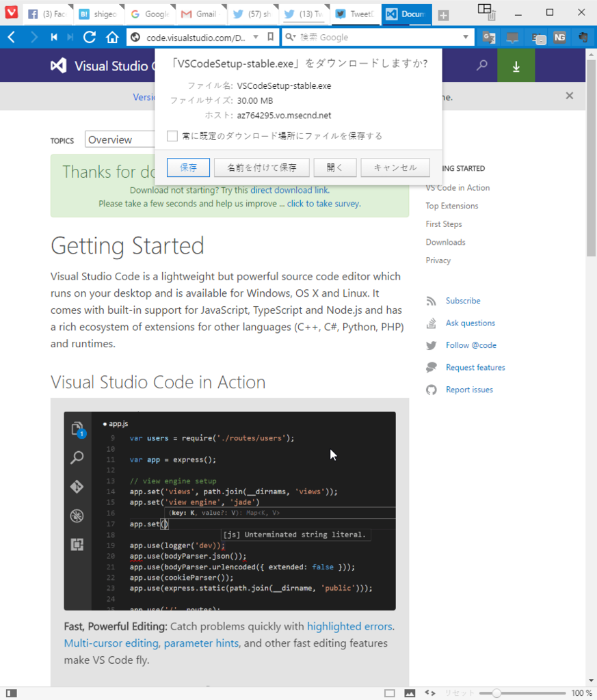Click the forward navigation arrow
Viewport: 597px width, 700px height.
click(34, 37)
